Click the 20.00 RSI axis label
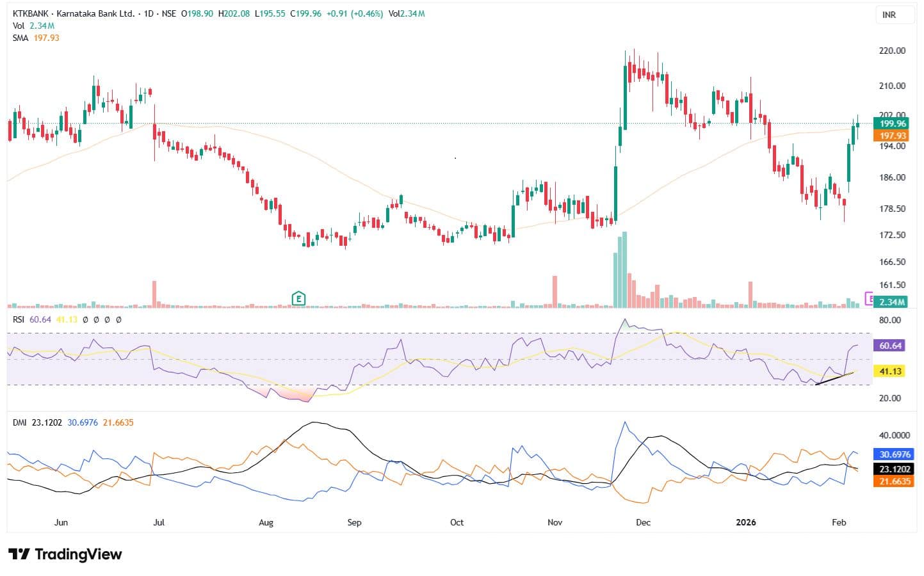This screenshot has height=576, width=924. (x=890, y=398)
